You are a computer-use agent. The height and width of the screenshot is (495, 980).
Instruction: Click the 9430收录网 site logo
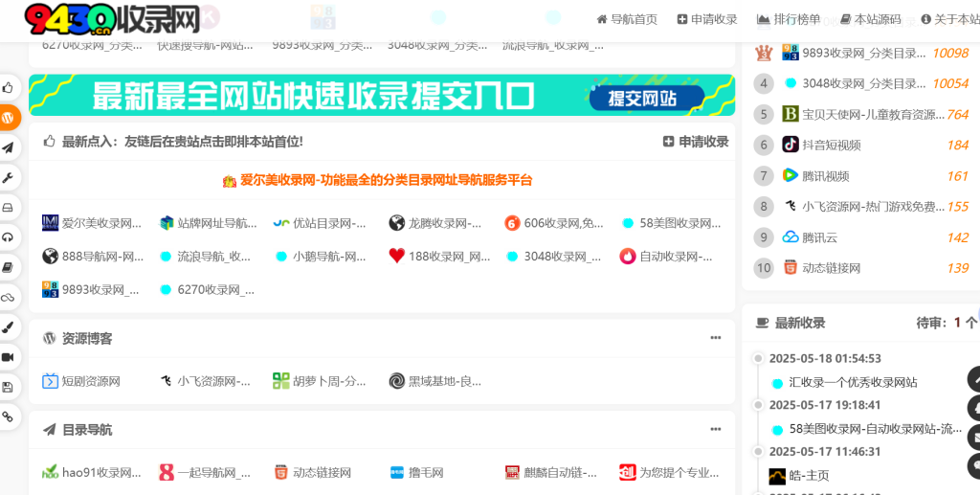tap(113, 19)
